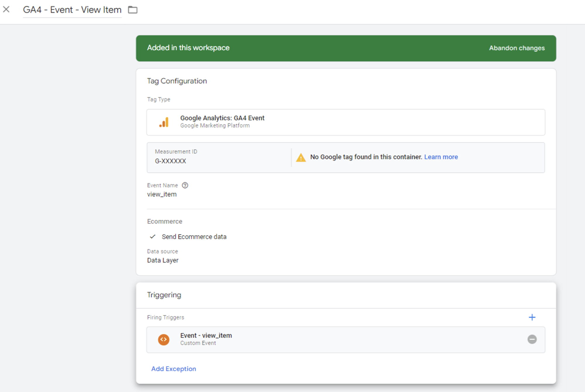This screenshot has height=392, width=585.
Task: Click the orange Custom Event trigger icon
Action: [164, 339]
